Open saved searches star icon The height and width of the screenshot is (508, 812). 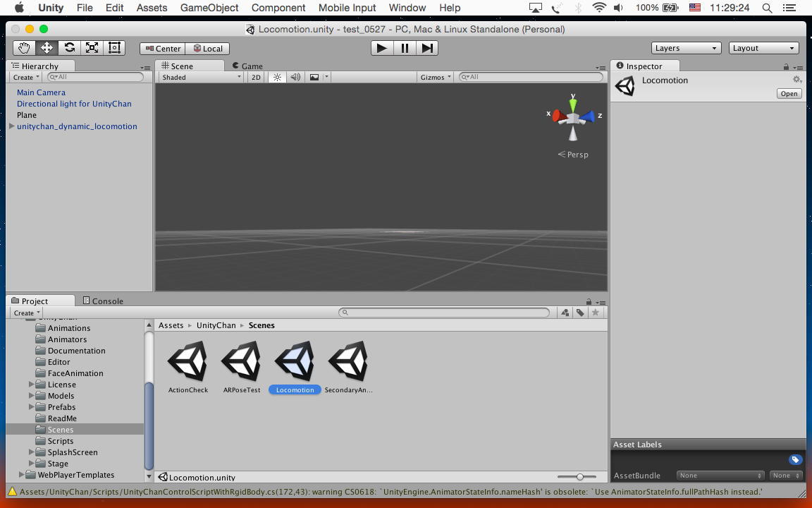click(596, 313)
